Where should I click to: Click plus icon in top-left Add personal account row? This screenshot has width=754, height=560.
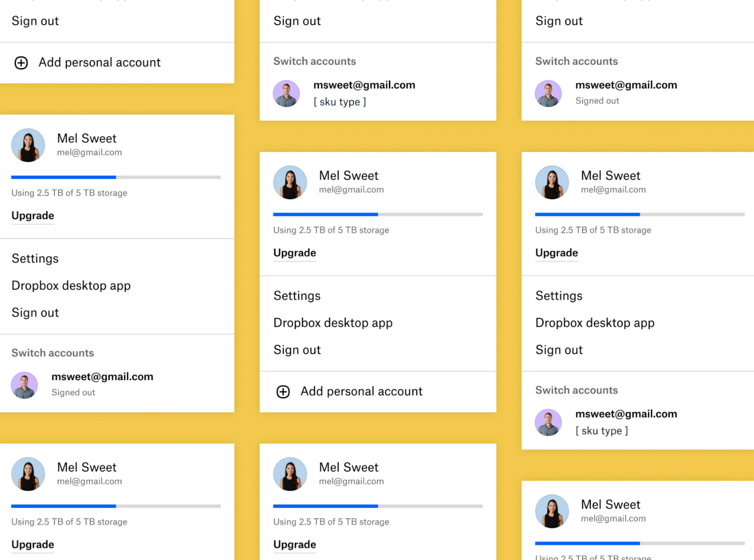point(21,63)
